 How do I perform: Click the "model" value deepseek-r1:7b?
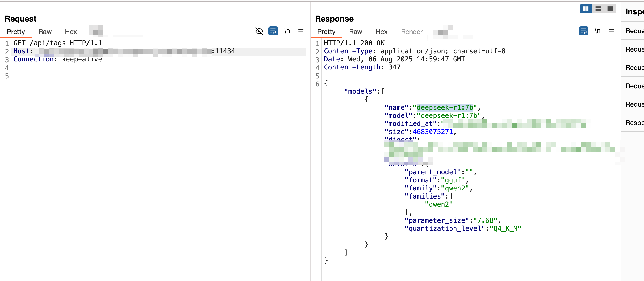point(449,116)
